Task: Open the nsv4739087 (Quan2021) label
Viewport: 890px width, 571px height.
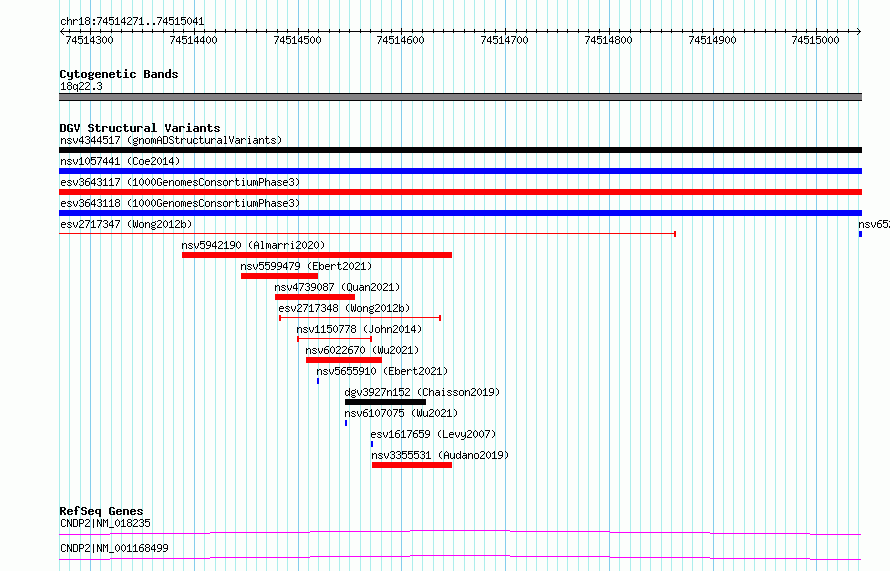Action: click(x=337, y=287)
